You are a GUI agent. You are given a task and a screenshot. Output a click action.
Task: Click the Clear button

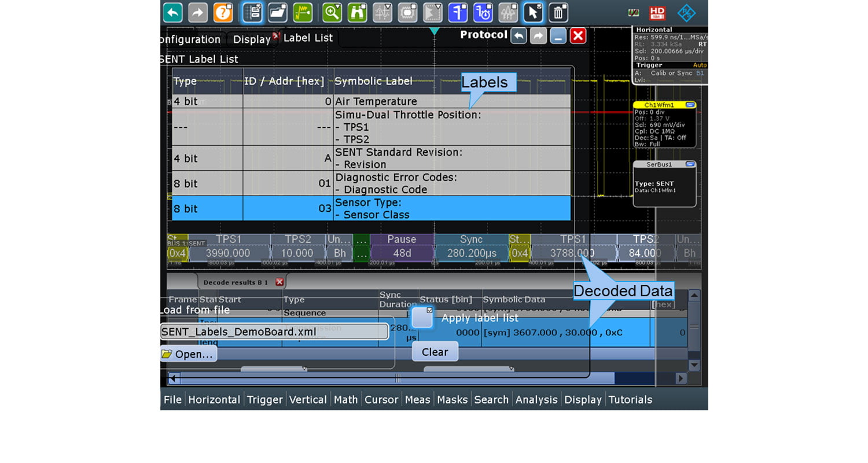click(x=435, y=352)
